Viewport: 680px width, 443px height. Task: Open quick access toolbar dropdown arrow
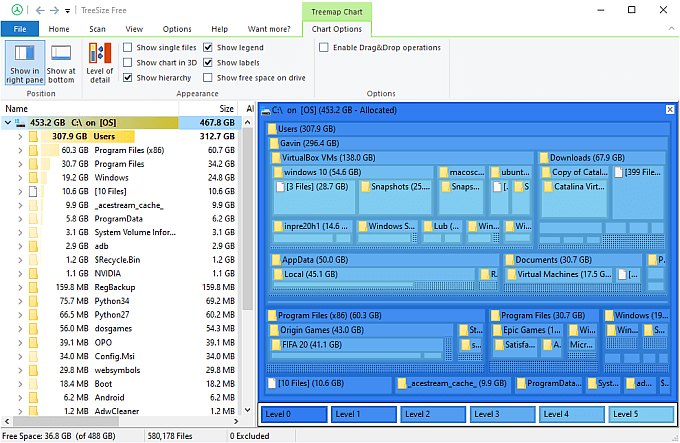67,10
